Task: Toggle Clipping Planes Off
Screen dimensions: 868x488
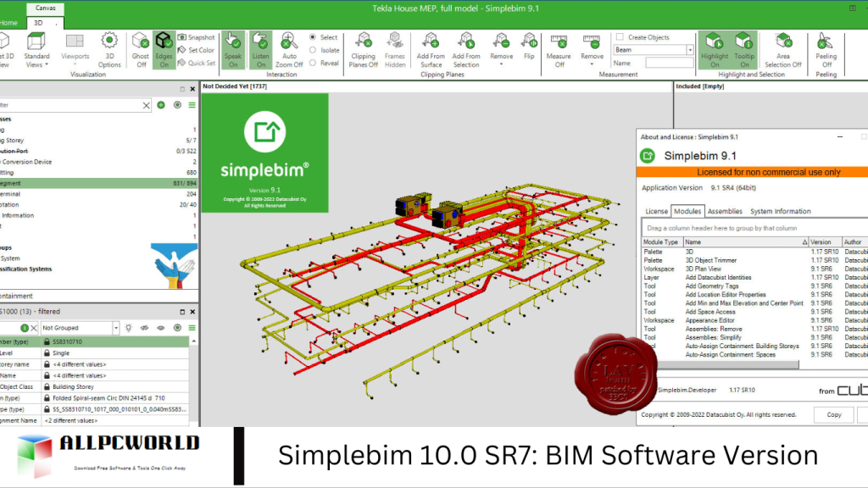Action: tap(363, 50)
